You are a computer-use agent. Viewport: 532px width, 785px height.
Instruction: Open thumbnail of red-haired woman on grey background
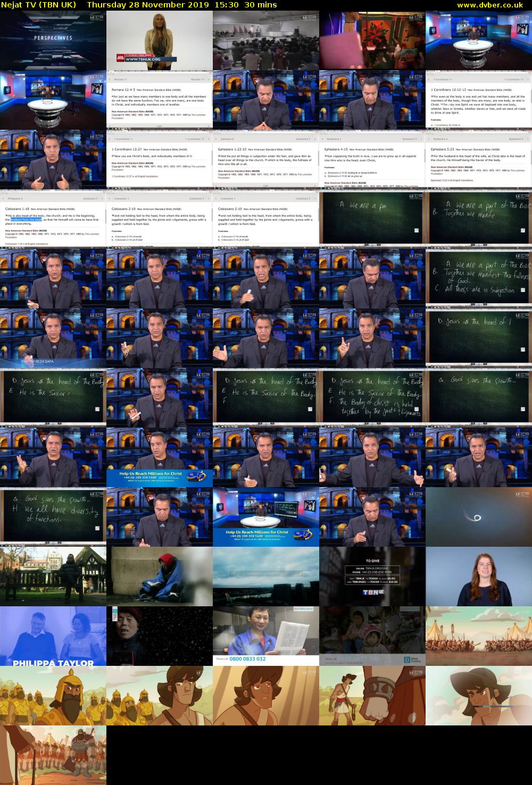pyautogui.click(x=479, y=576)
